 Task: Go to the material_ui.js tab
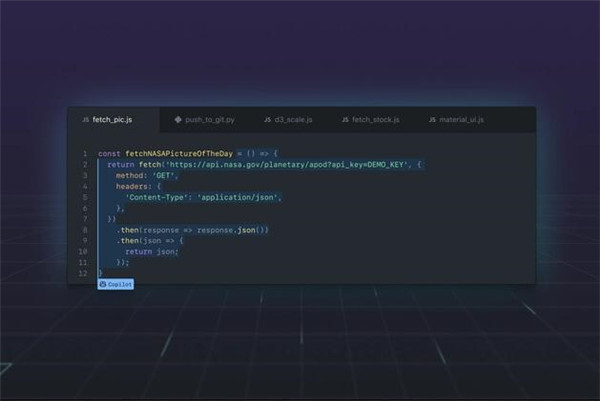[462, 120]
